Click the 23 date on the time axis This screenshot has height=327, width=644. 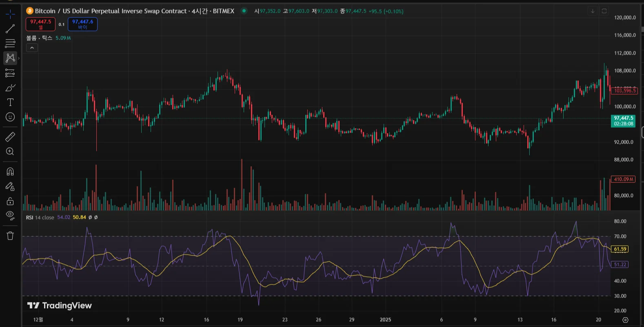pyautogui.click(x=285, y=320)
